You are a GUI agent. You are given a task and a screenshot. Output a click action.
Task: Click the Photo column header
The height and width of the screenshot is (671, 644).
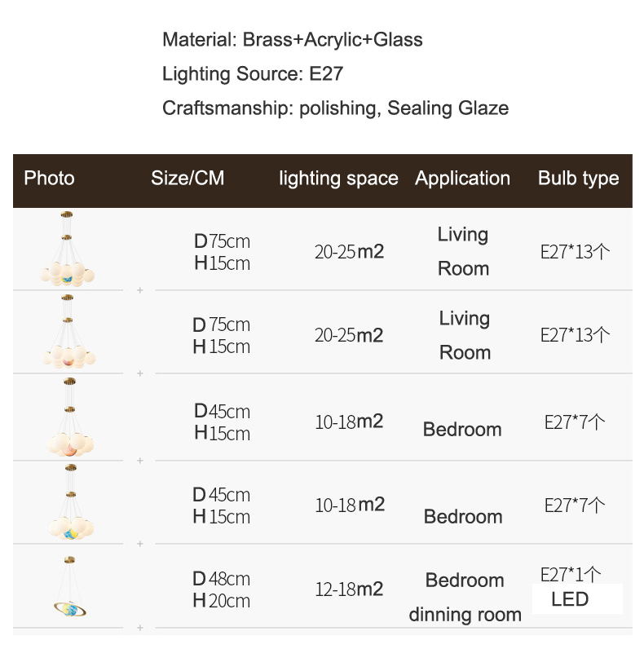pyautogui.click(x=49, y=178)
